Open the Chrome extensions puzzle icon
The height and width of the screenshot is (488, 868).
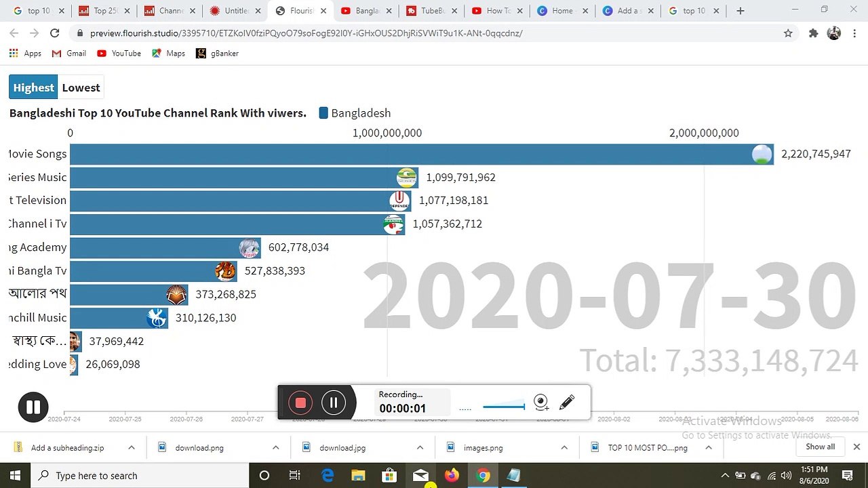click(x=813, y=33)
